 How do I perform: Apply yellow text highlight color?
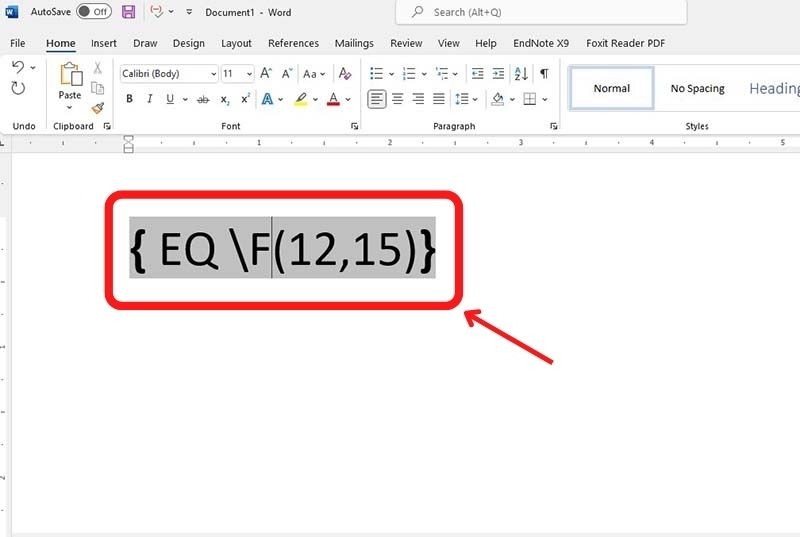tap(301, 99)
